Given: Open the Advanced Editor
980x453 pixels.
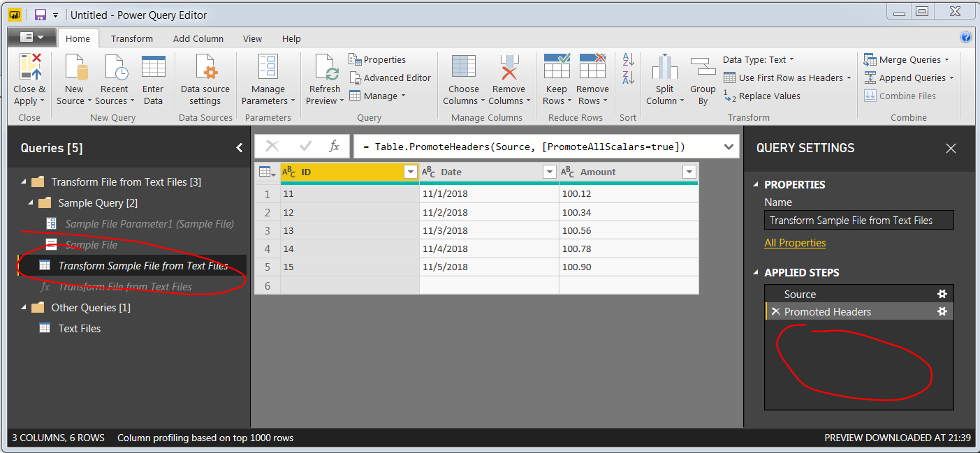Looking at the screenshot, I should (390, 78).
